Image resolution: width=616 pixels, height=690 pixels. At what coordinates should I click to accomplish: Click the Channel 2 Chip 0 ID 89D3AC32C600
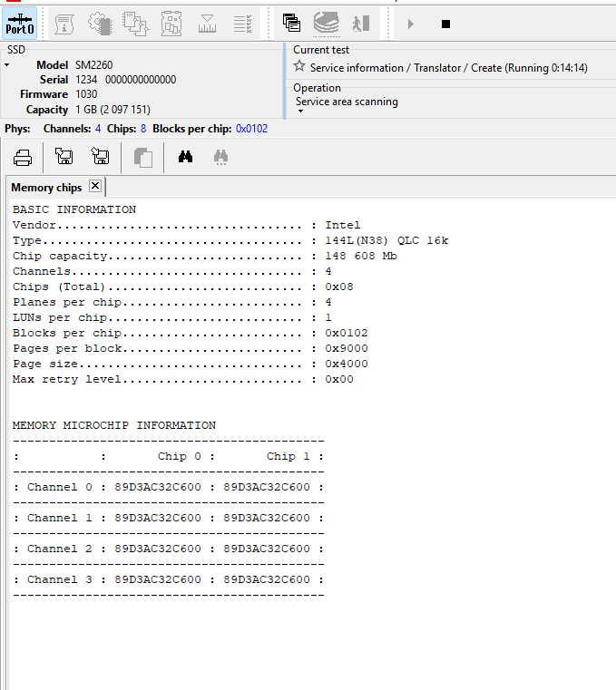pyautogui.click(x=158, y=549)
